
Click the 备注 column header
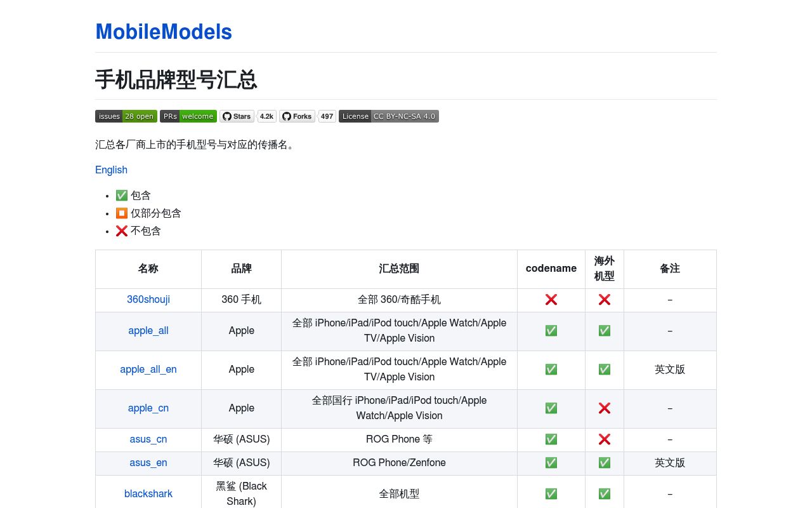coord(670,269)
